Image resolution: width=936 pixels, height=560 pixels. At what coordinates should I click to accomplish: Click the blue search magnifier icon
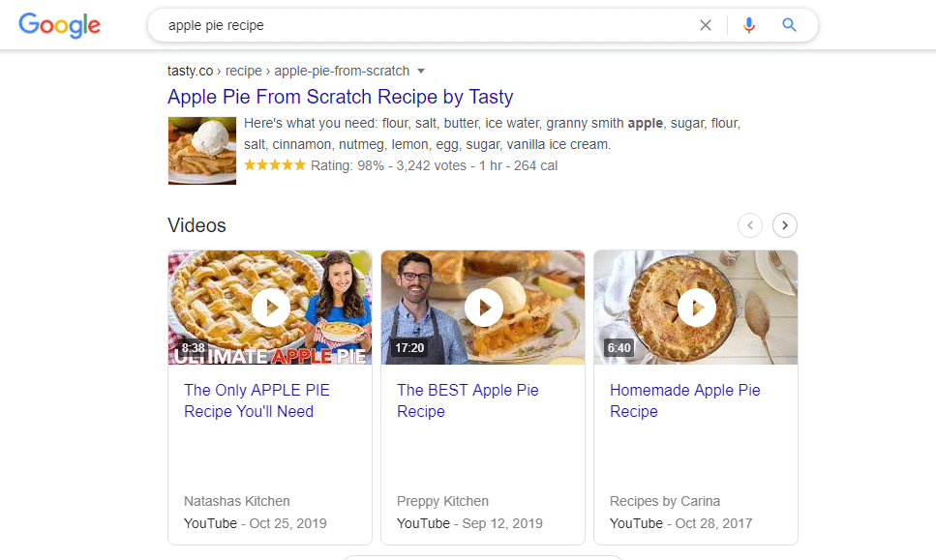[790, 25]
